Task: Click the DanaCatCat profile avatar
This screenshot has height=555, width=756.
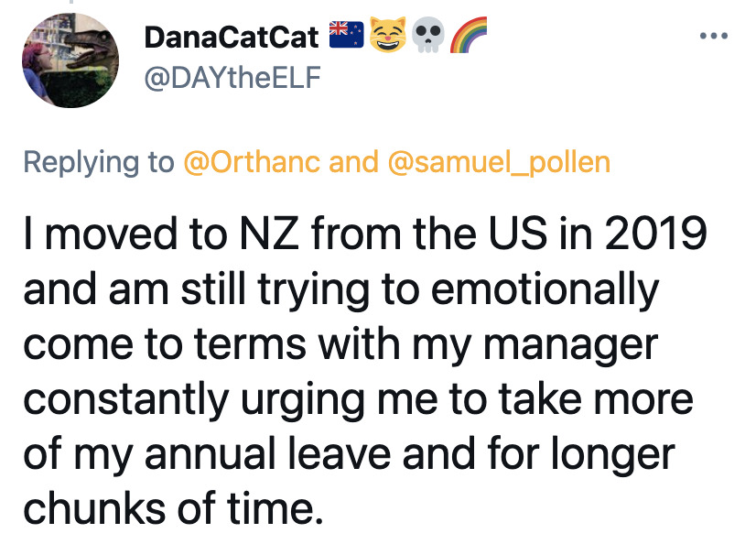Action: [x=70, y=63]
